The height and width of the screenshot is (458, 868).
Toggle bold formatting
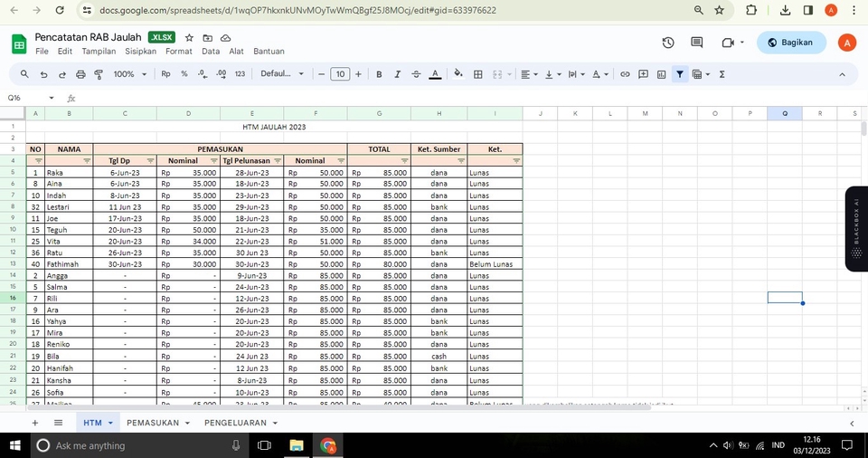(379, 74)
